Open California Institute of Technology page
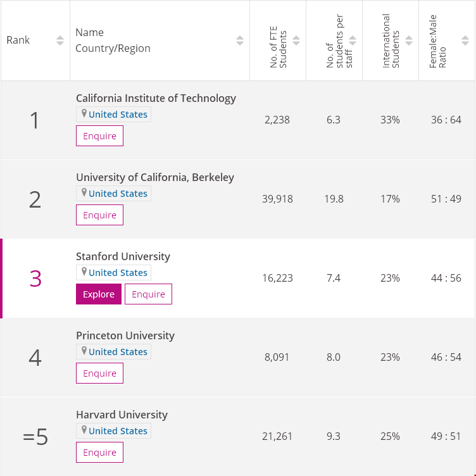476x476 pixels. pyautogui.click(x=156, y=98)
